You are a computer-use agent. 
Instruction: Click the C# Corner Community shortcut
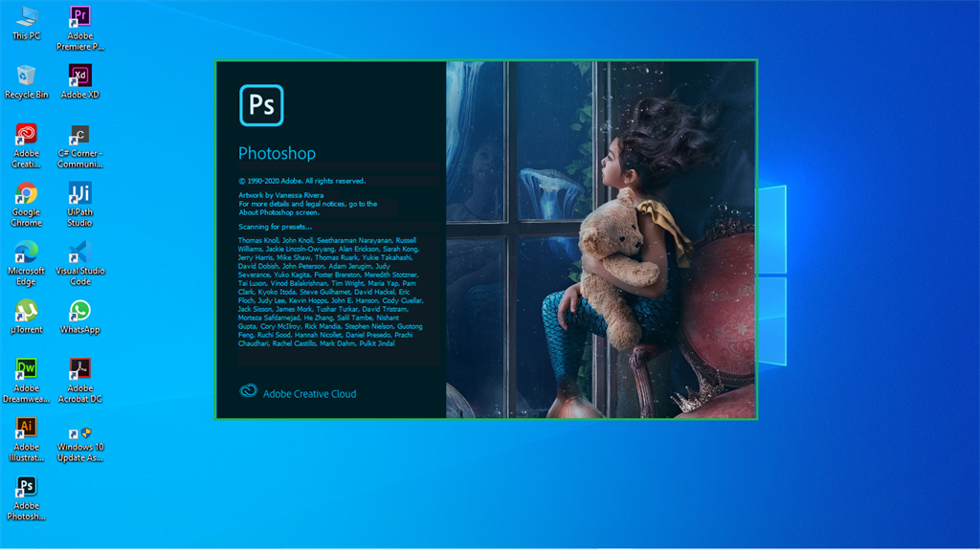click(80, 146)
